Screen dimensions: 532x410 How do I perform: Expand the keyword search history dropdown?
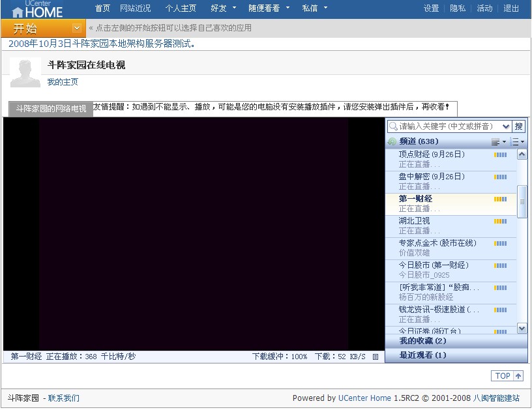(506, 126)
